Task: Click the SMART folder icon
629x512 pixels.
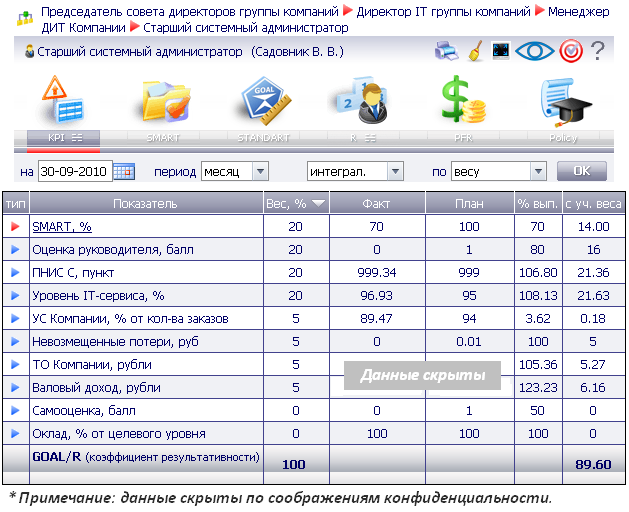Action: coord(166,101)
